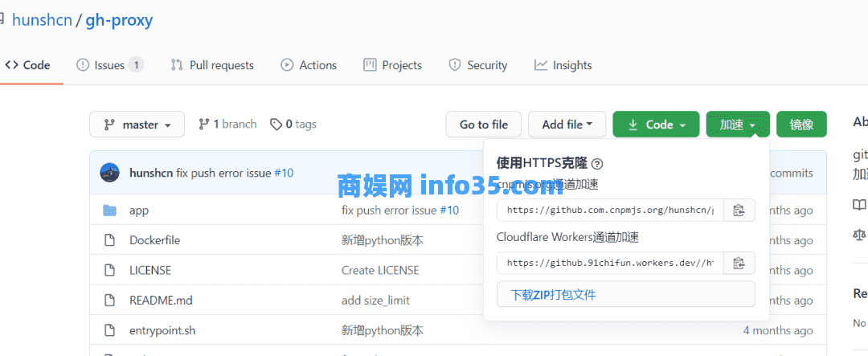The height and width of the screenshot is (356, 868).
Task: Open the Create LICENSE commit message
Action: [x=380, y=270]
